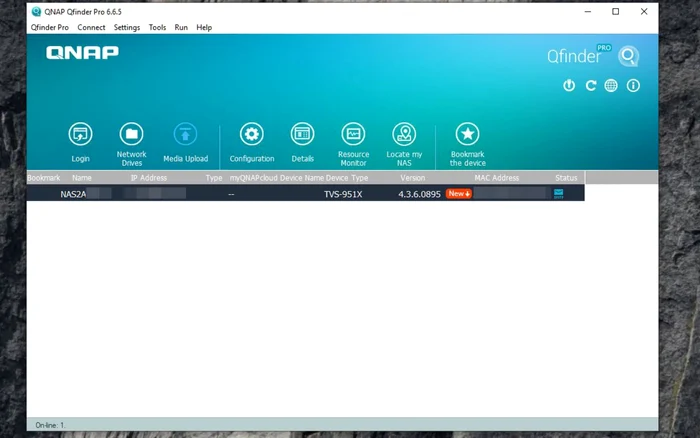Refresh the device list
The image size is (700, 438).
pos(591,85)
